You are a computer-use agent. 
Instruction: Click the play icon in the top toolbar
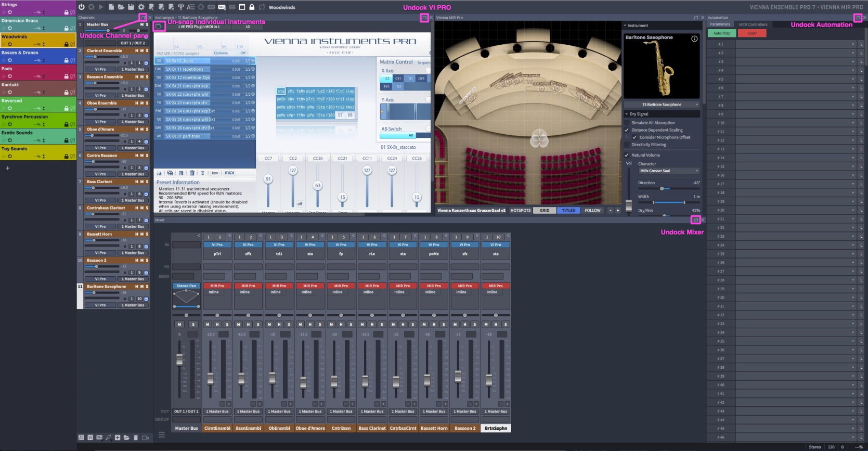pos(101,7)
